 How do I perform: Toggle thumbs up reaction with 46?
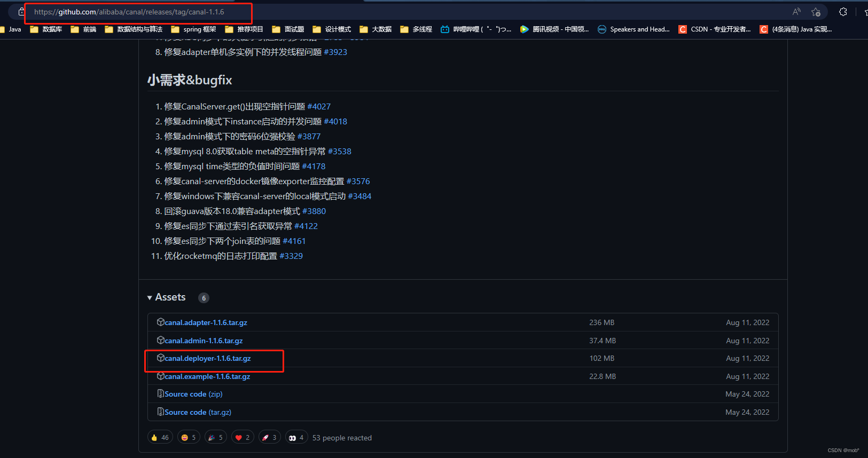160,437
